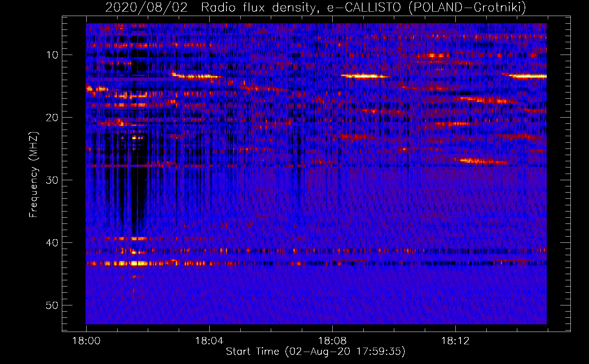589x364 pixels.
Task: Click the 18:00 time tick label
Action: 86,341
